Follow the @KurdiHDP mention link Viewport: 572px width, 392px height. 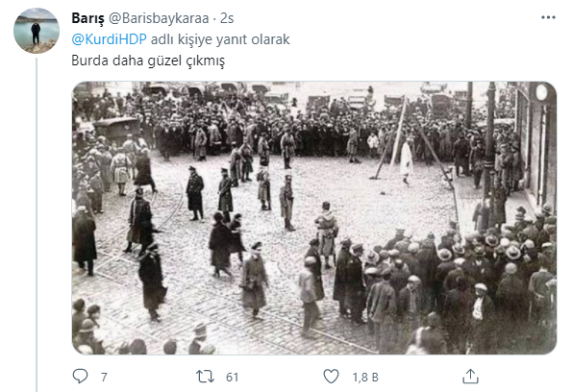109,39
